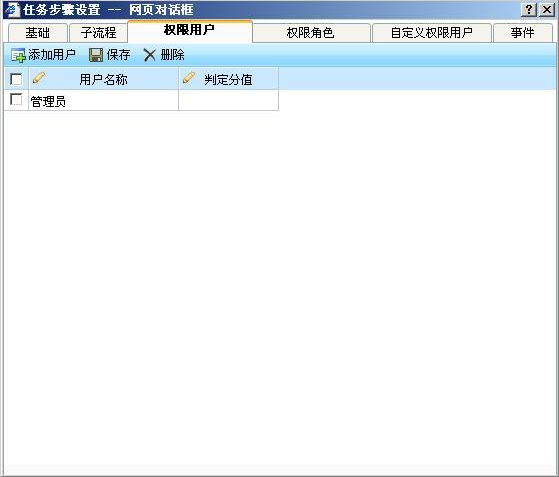
Task: Check the 管理员 row checkbox
Action: coord(16,99)
